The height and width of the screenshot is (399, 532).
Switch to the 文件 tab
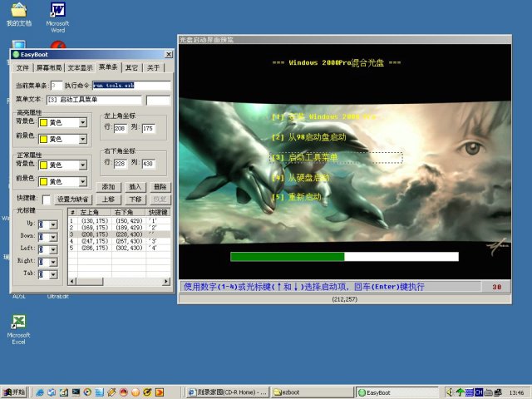[22, 67]
